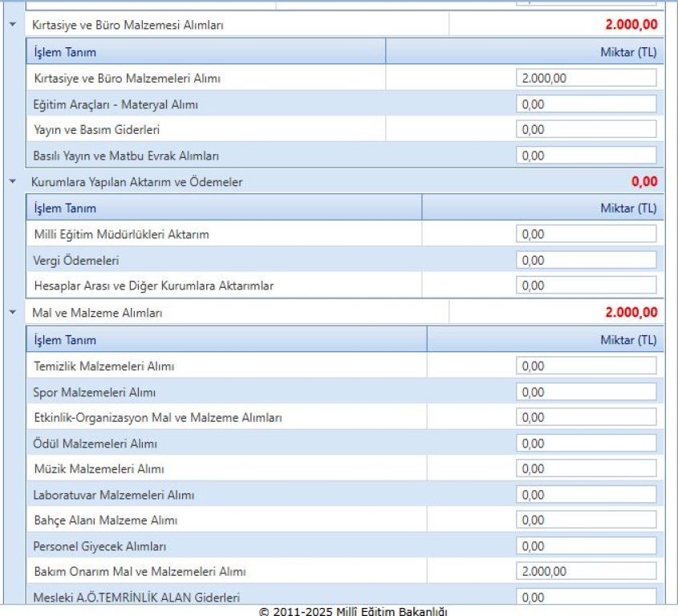Collapse Mal ve Malzeme Alımları section

point(12,313)
